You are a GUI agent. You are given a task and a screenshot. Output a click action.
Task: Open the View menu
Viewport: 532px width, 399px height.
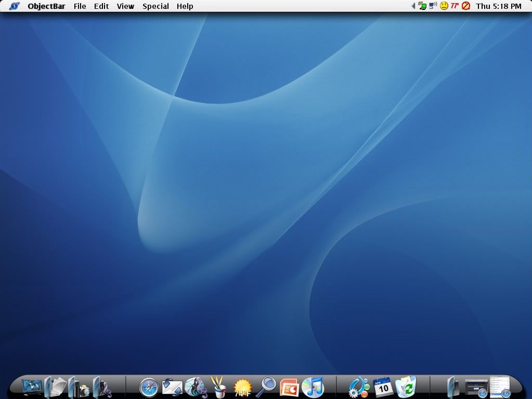pyautogui.click(x=125, y=6)
